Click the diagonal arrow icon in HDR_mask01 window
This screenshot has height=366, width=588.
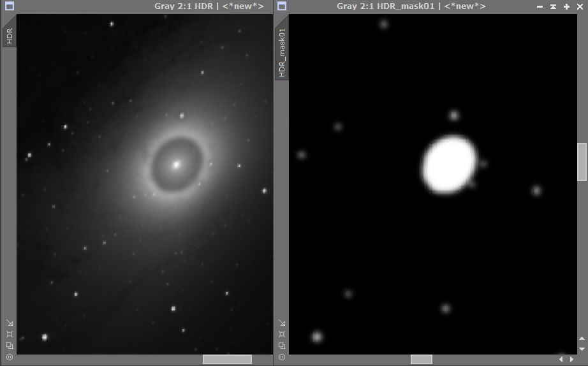282,323
